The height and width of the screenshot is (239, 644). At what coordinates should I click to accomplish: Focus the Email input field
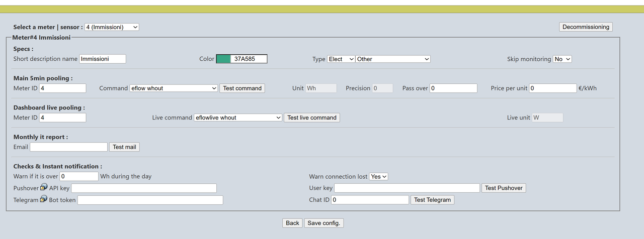69,147
